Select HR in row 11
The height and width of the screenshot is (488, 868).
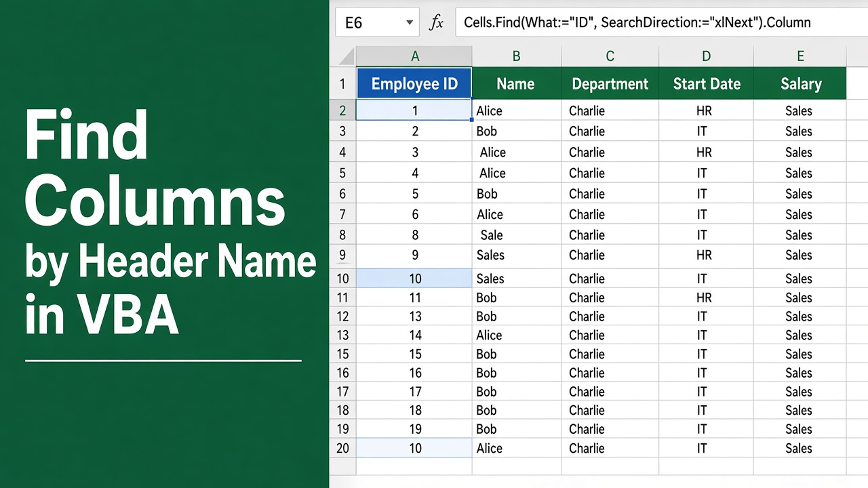[706, 298]
